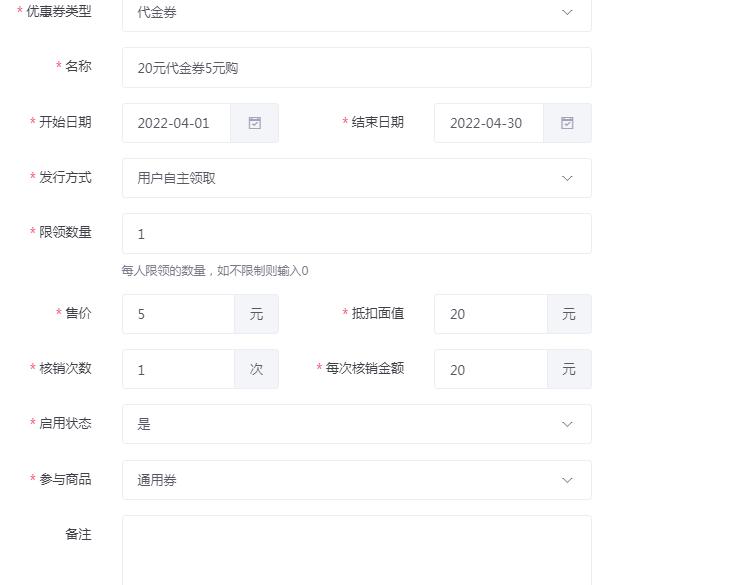Open the end date calendar icon
Image resolution: width=754 pixels, height=585 pixels.
[567, 123]
